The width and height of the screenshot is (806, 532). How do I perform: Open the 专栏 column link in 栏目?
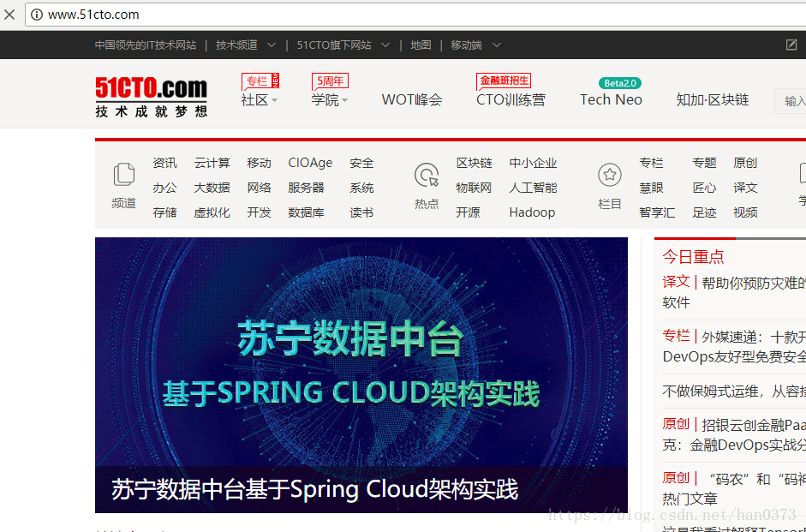pos(651,163)
